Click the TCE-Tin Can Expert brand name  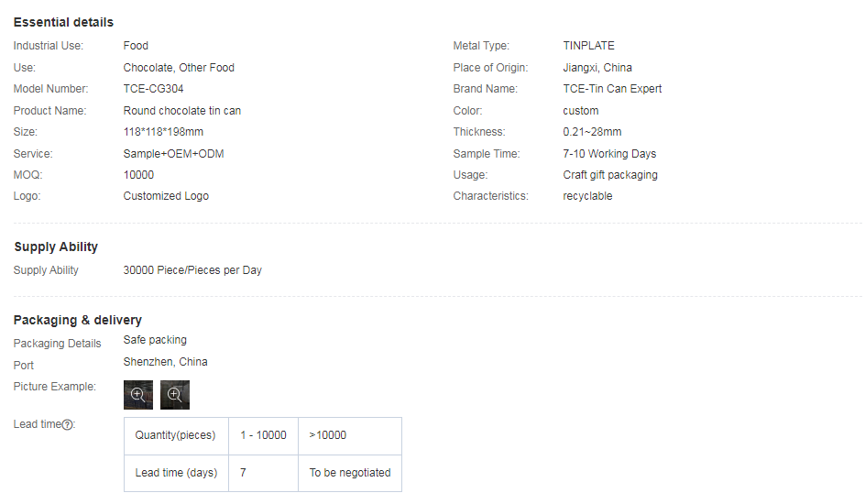tap(612, 89)
